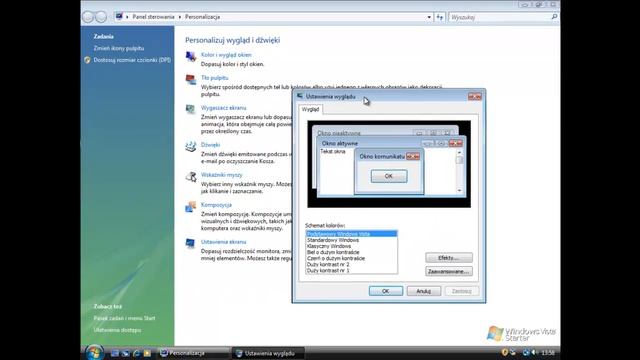Viewport: 640px width, 360px height.
Task: Click the Wskaźniki myszy icon
Action: 191,177
